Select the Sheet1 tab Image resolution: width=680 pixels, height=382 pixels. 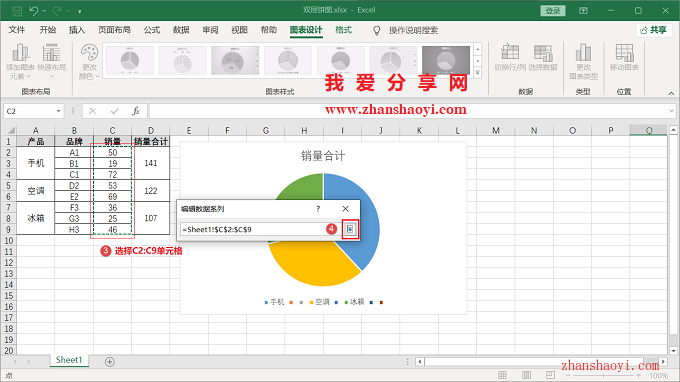pyautogui.click(x=69, y=360)
